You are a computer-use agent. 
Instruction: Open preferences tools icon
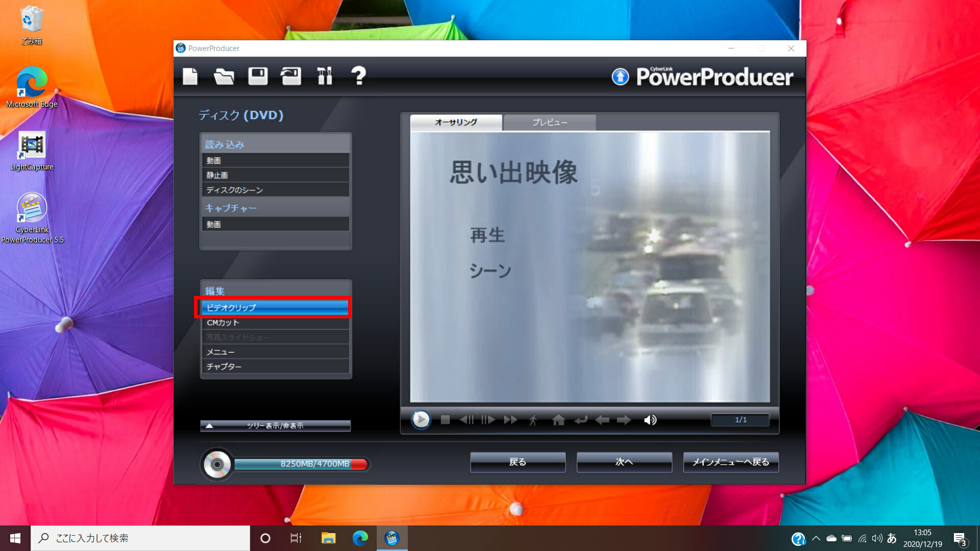coord(325,76)
